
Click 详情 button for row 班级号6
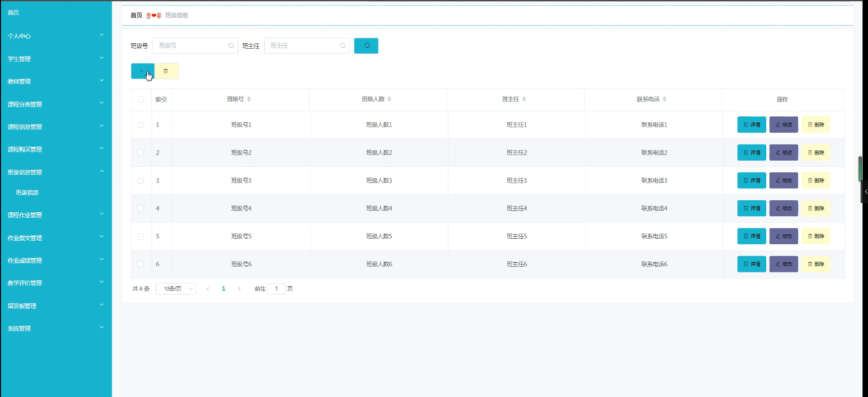coord(752,264)
